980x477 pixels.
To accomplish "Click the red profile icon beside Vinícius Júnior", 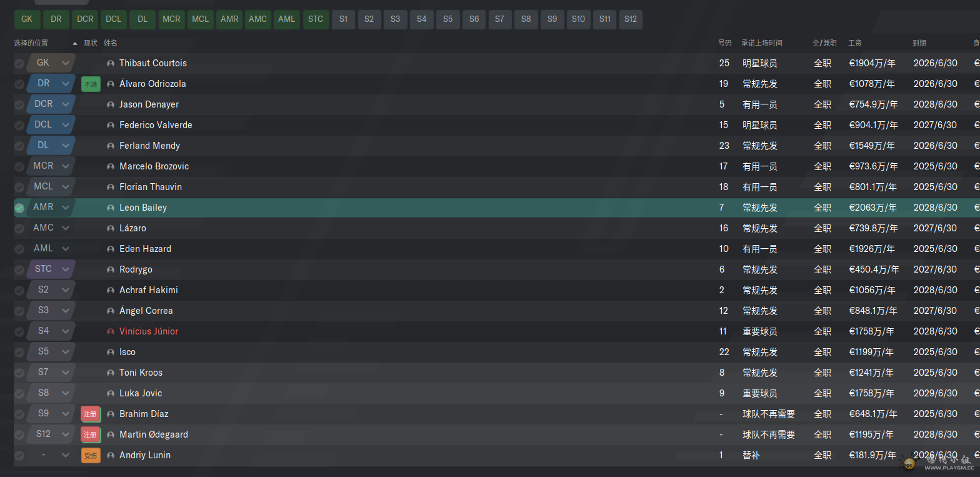I will [x=111, y=331].
